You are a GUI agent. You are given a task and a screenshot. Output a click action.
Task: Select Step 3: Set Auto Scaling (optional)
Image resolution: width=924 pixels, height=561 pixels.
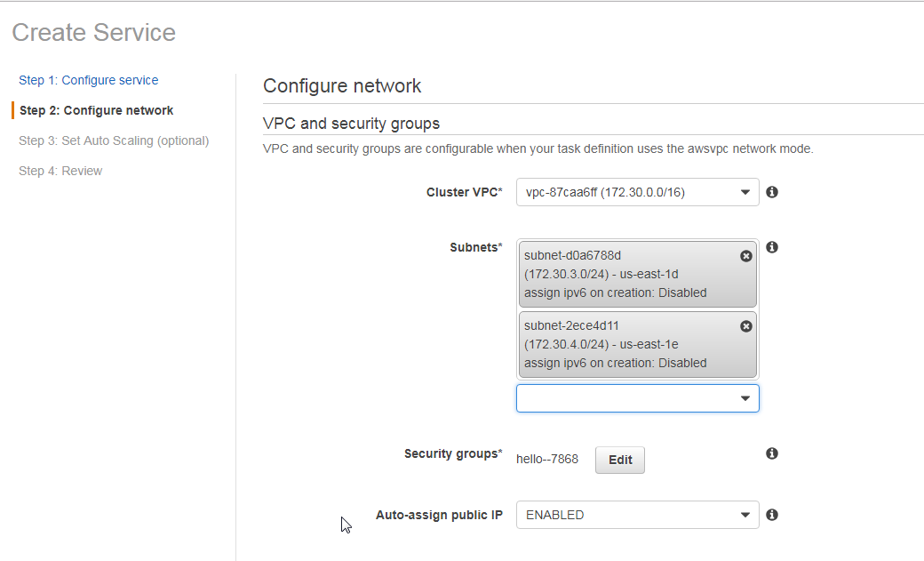(x=114, y=140)
